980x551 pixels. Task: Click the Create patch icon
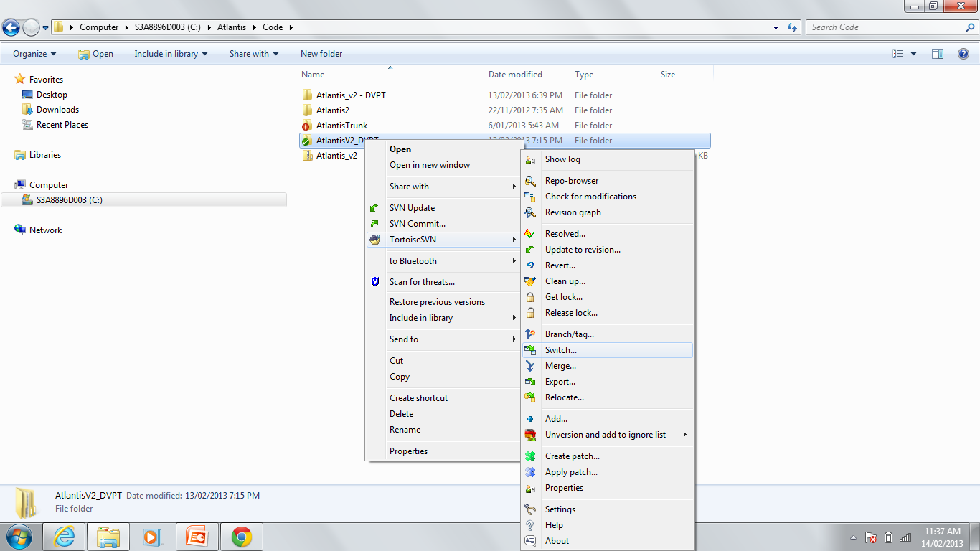click(x=530, y=456)
